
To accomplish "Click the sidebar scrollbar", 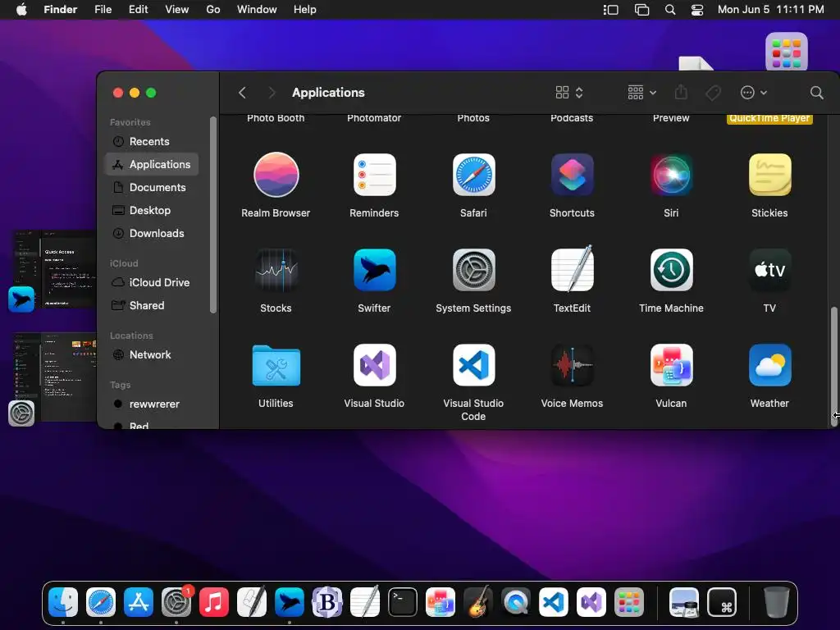I will pyautogui.click(x=212, y=215).
